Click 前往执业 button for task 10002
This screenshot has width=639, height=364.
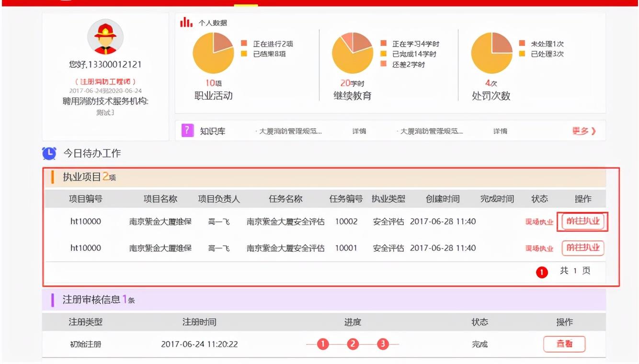click(582, 221)
